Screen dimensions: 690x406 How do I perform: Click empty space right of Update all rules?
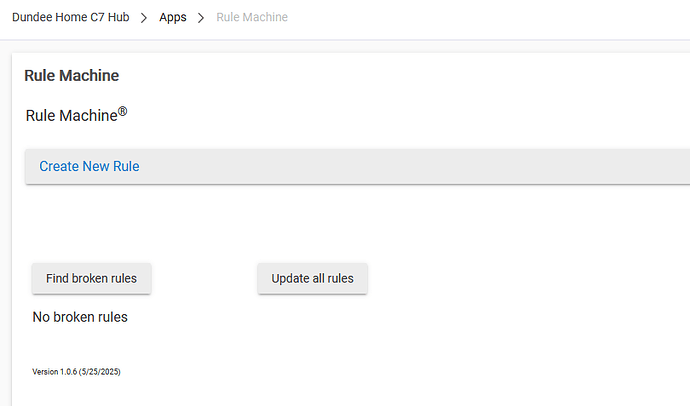520,279
